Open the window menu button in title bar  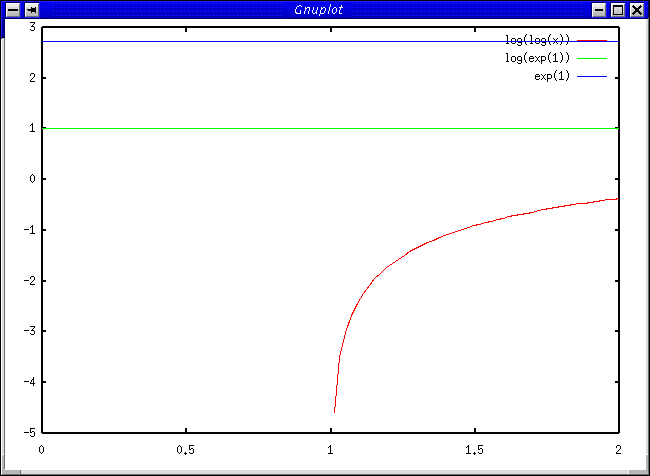pyautogui.click(x=13, y=10)
